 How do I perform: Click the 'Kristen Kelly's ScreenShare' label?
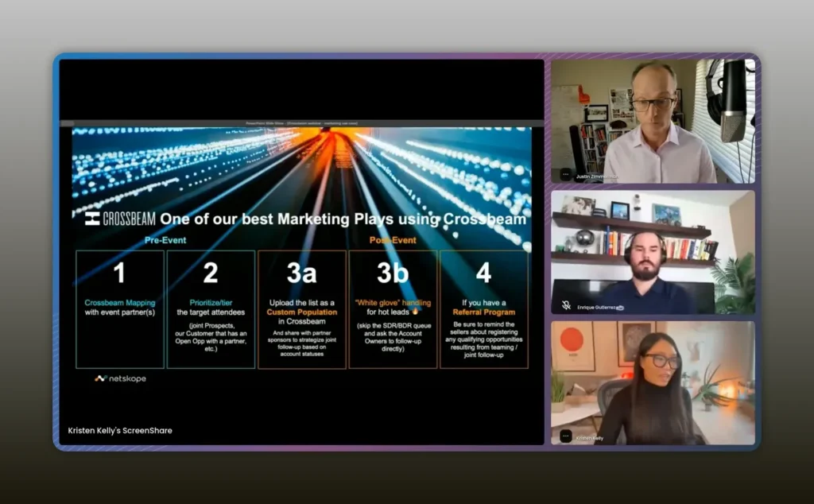coord(120,430)
